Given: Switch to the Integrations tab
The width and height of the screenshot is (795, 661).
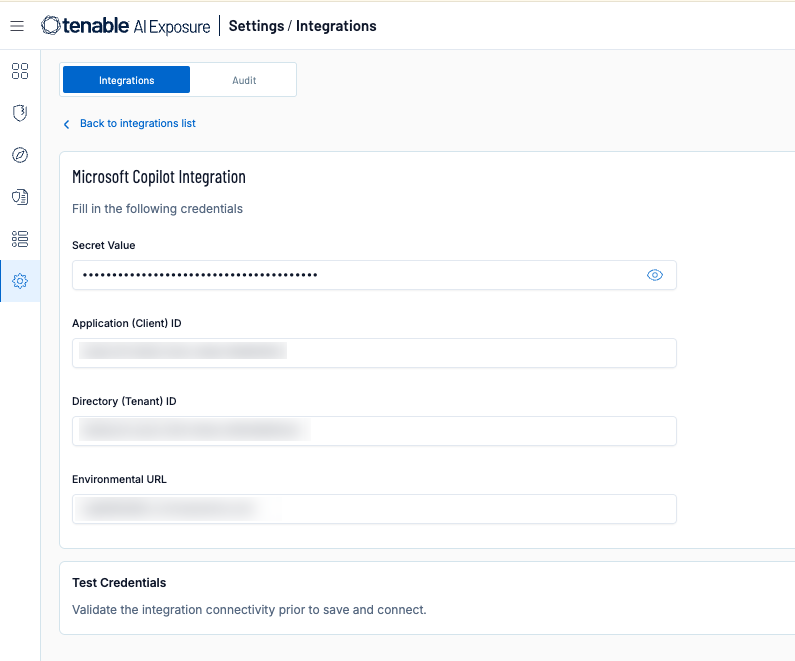Looking at the screenshot, I should tap(126, 80).
